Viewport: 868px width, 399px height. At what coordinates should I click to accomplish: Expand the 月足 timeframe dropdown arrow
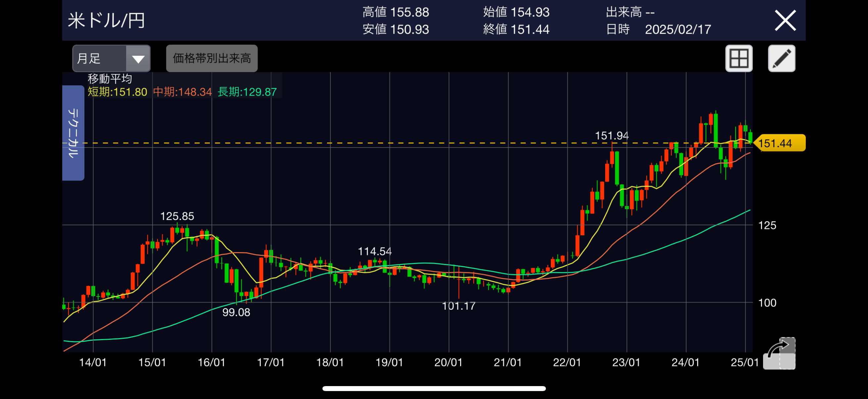click(138, 59)
